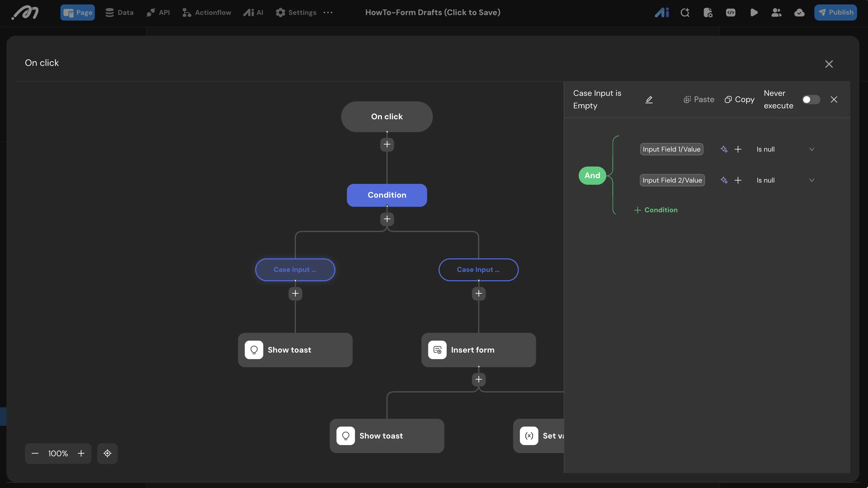The width and height of the screenshot is (868, 488).
Task: Add a new condition with the green Condition link
Action: [x=656, y=210]
